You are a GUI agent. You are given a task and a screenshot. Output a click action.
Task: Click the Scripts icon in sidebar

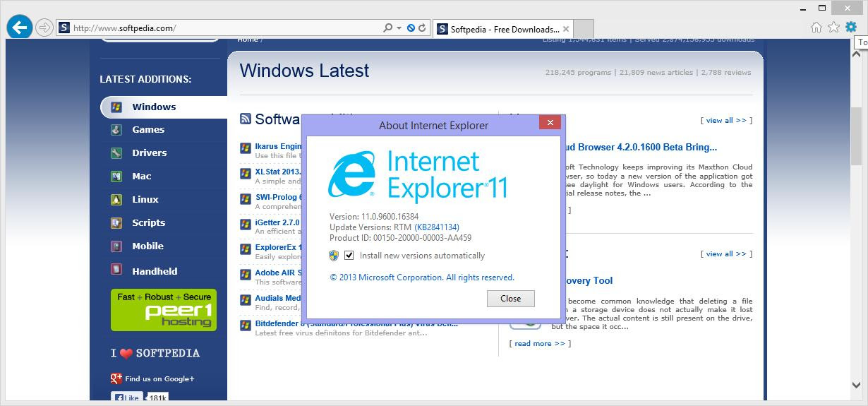point(116,223)
